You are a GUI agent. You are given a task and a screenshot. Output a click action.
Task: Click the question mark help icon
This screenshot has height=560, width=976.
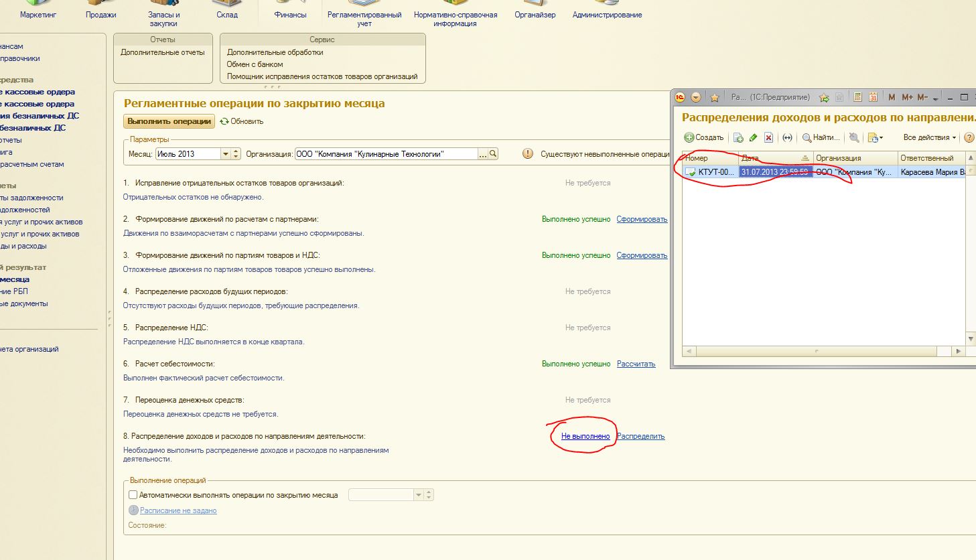[x=969, y=137]
